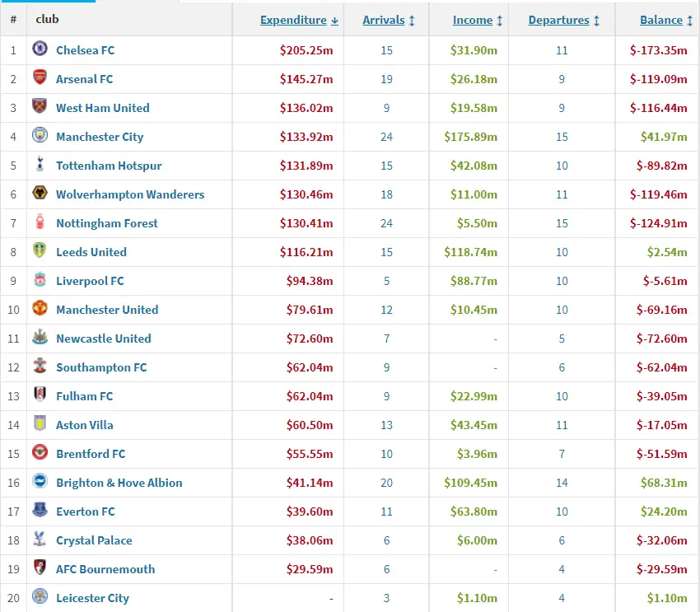Click the Leicester City crest icon
The height and width of the screenshot is (612, 700).
pyautogui.click(x=40, y=598)
